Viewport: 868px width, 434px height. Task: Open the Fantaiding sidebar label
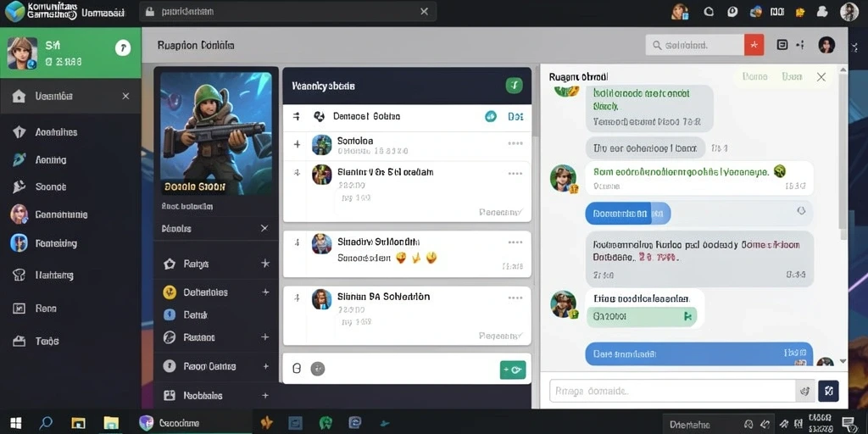[56, 243]
